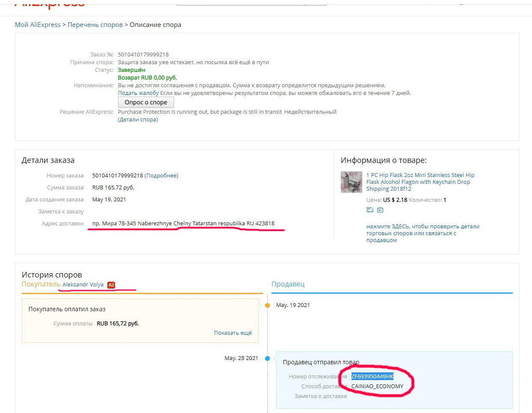
Task: Click the Продавец отправил товар heading
Action: [x=321, y=362]
